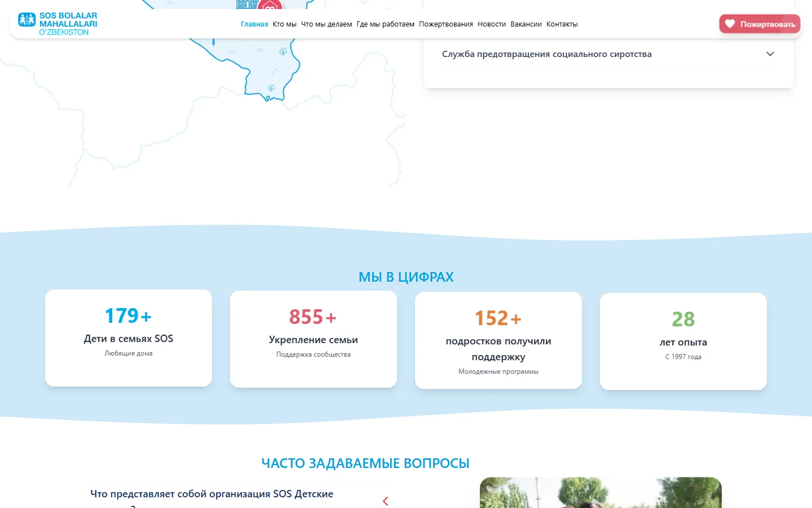Open the photo beside the FAQ section

tap(601, 492)
